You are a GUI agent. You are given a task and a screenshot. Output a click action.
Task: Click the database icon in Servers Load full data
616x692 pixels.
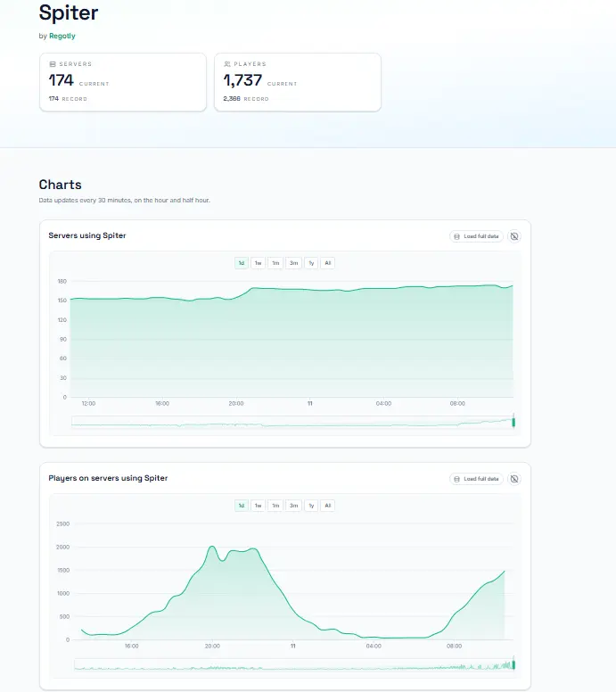pos(456,236)
